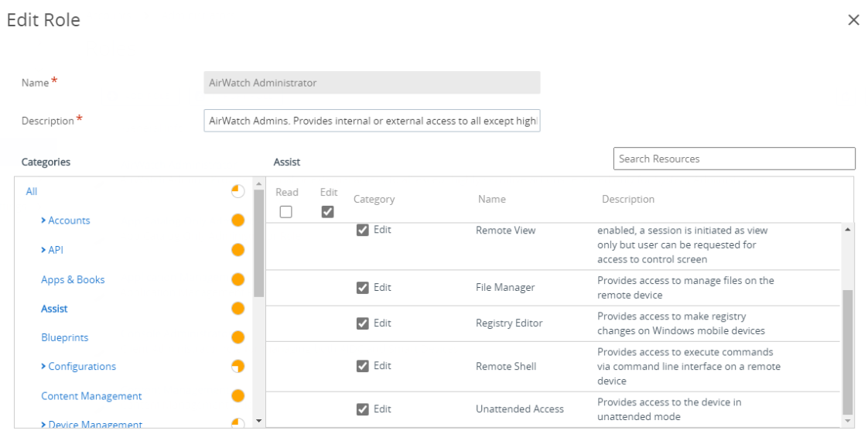Click the orange status circle beside Assist
Viewport: 868px width, 441px height.
[238, 309]
